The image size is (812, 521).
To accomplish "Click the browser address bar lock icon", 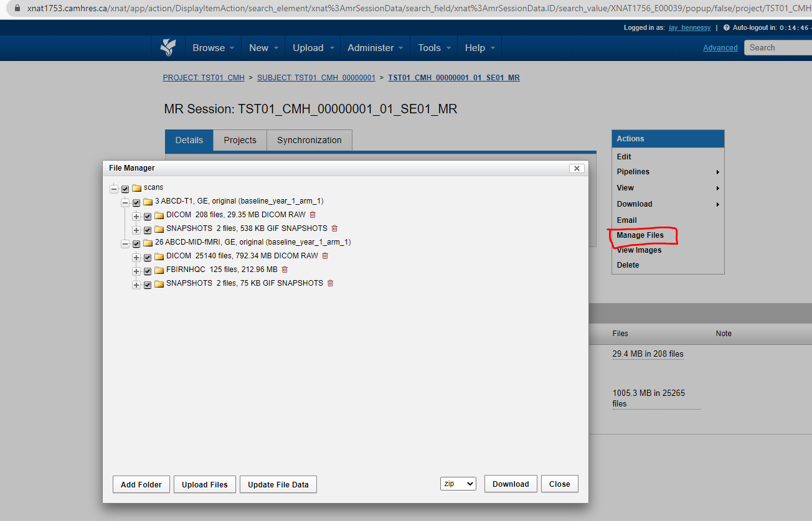I will 17,9.
